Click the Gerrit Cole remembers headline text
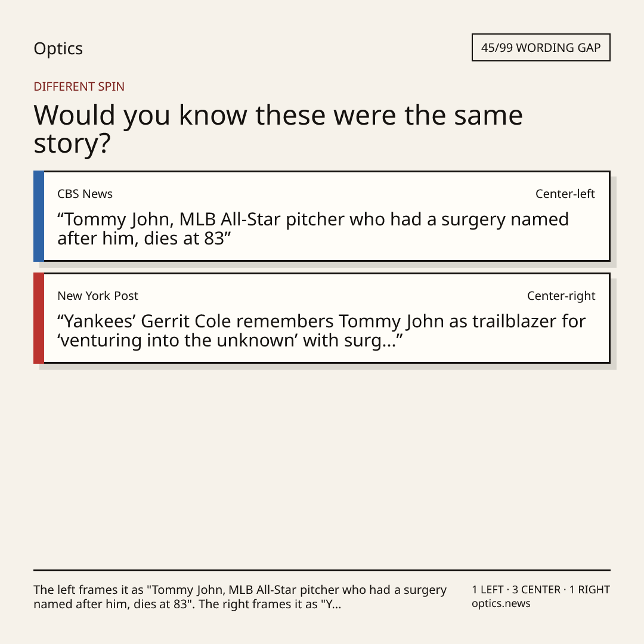Image resolution: width=644 pixels, height=644 pixels. [321, 330]
